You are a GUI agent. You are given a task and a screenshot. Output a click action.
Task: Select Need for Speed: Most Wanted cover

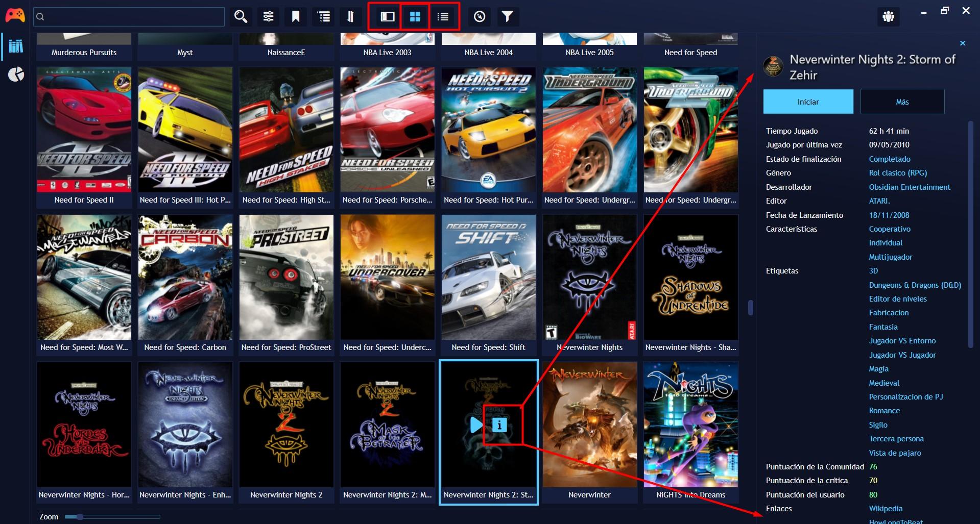(x=84, y=277)
